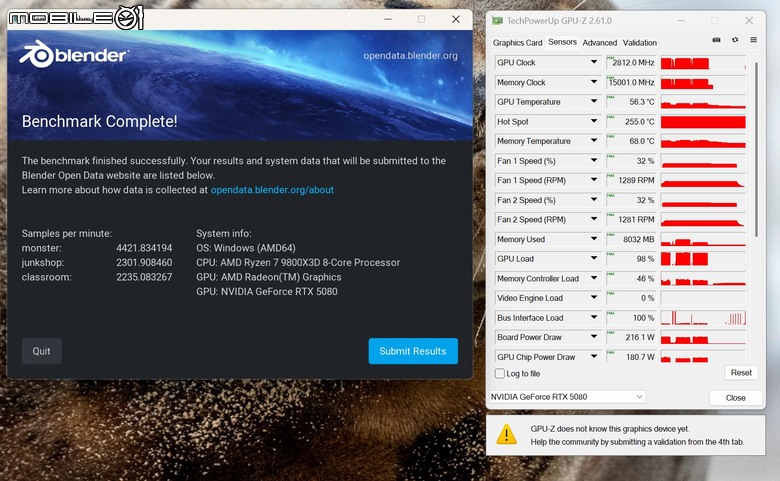
Task: Open the NVIDIA GeForce RTX 5080 device selector
Action: pyautogui.click(x=567, y=396)
